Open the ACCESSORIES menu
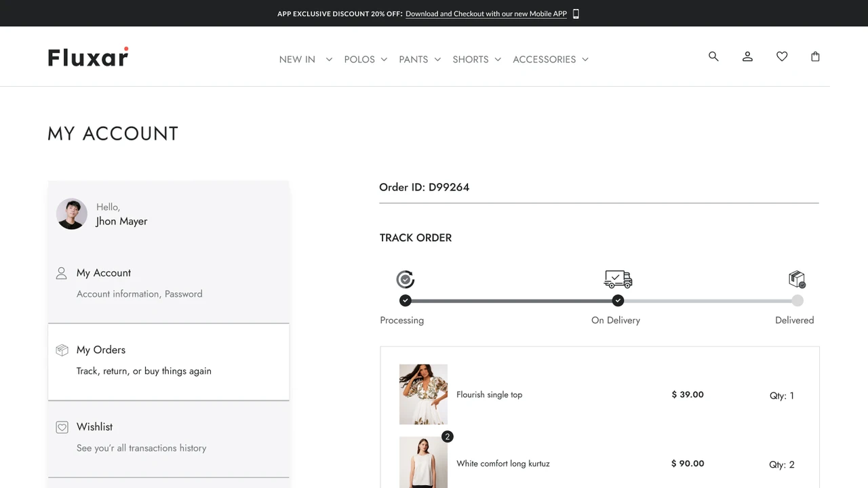 (545, 60)
